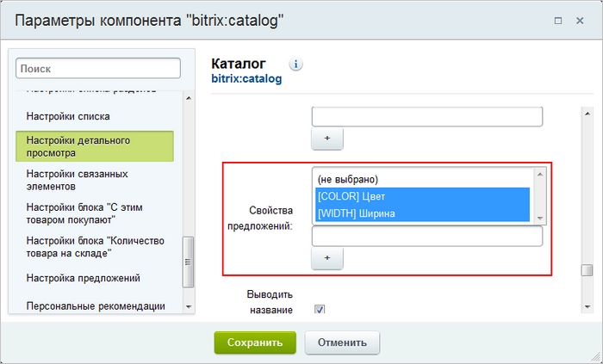Image resolution: width=603 pixels, height=364 pixels.
Task: Click the plus button under Свойства предложений
Action: pos(326,257)
